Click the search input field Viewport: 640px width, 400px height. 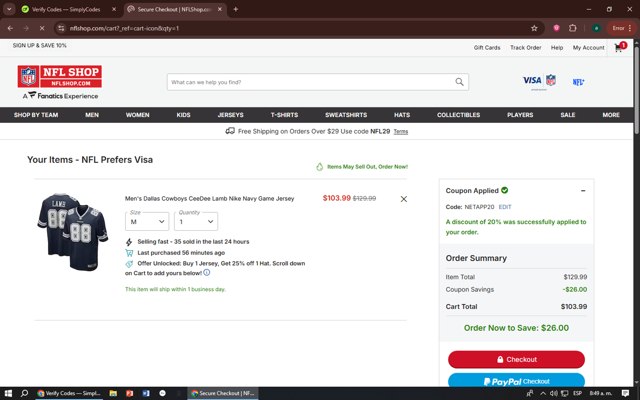coord(310,82)
